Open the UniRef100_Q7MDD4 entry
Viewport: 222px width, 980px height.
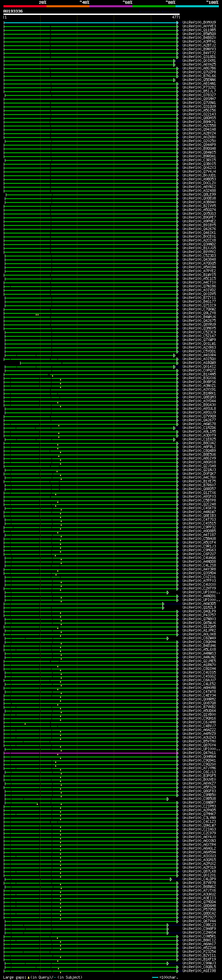[199, 902]
